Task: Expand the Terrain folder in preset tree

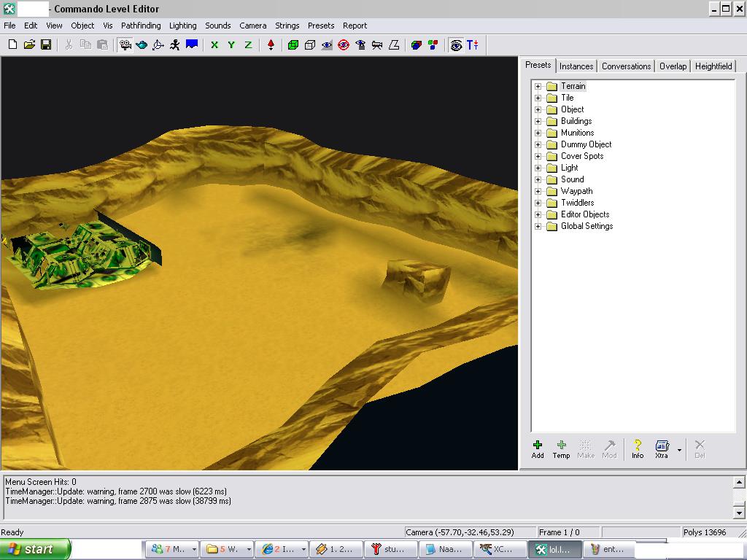Action: point(538,86)
